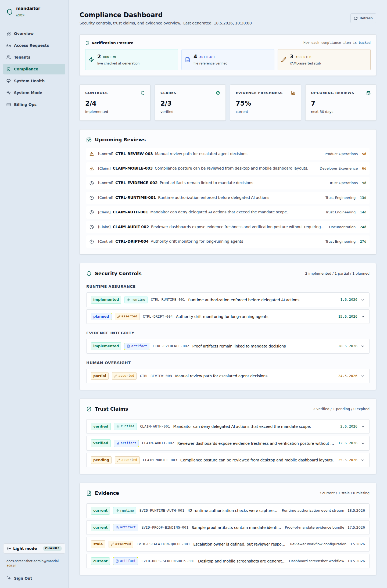The image size is (387, 588).
Task: Click the docs-screenshot-admin account email
Action: (34, 561)
